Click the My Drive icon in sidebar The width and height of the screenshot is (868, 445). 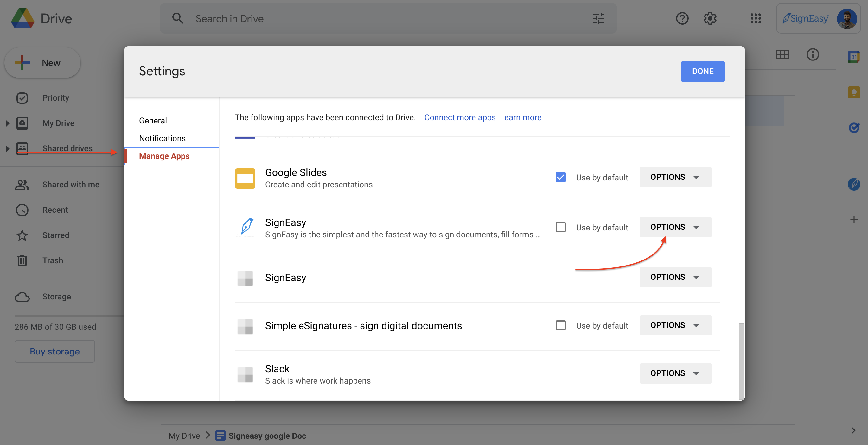pyautogui.click(x=22, y=123)
